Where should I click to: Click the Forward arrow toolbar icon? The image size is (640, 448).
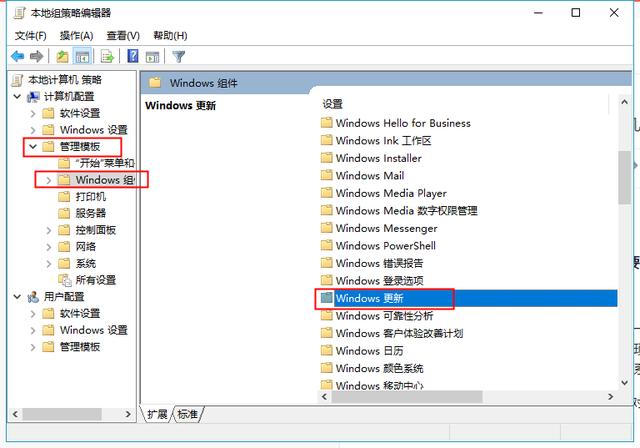pyautogui.click(x=37, y=56)
